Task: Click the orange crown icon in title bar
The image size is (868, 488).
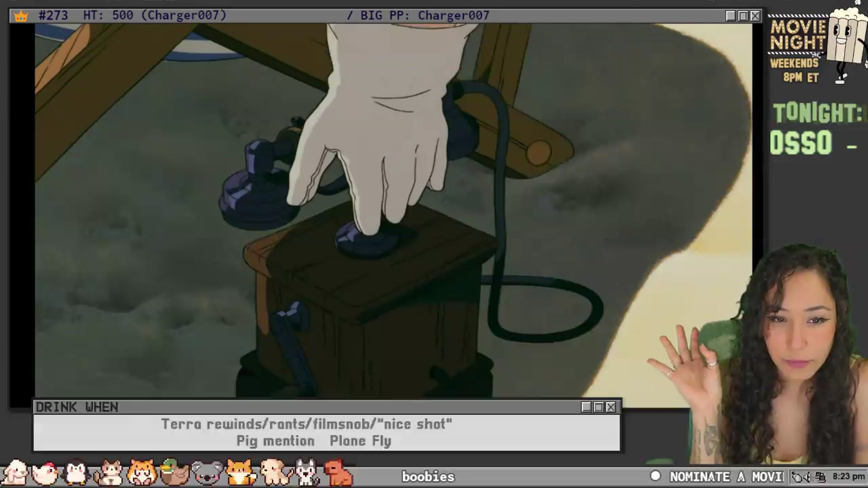Action: (21, 16)
